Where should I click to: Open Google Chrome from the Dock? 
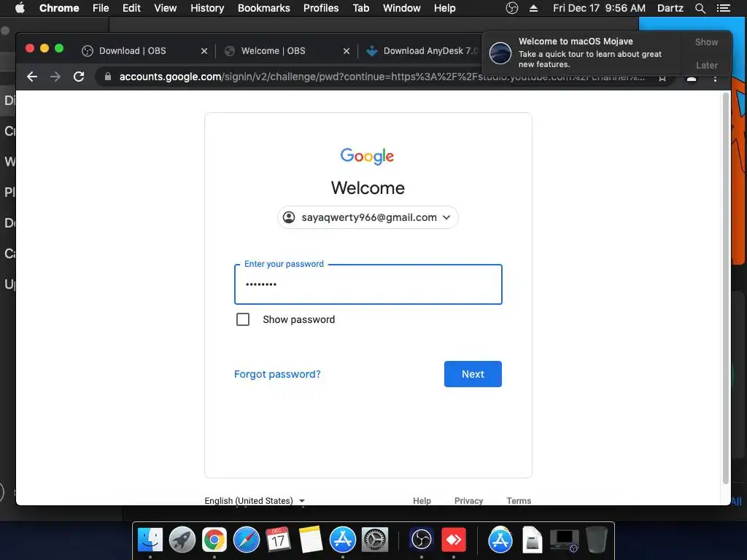click(214, 540)
